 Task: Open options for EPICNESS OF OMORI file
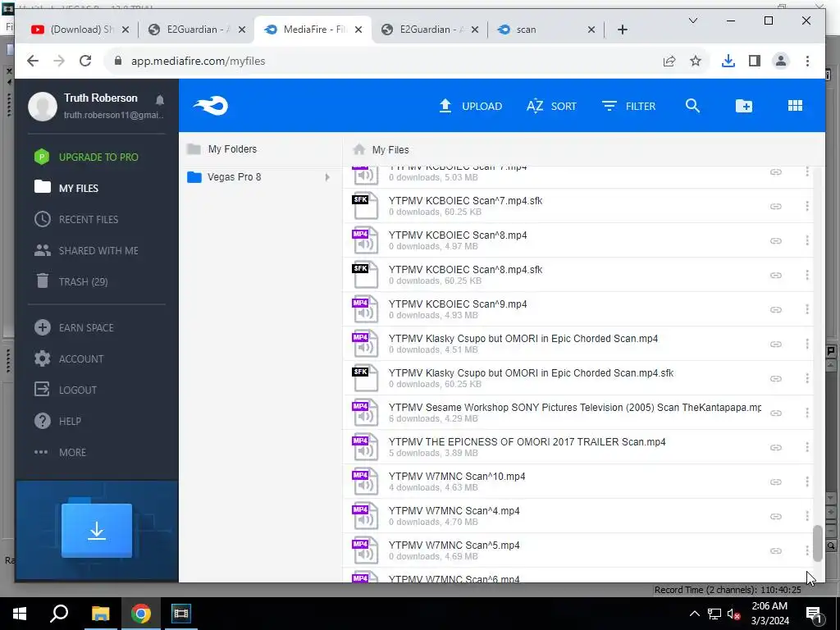point(807,447)
